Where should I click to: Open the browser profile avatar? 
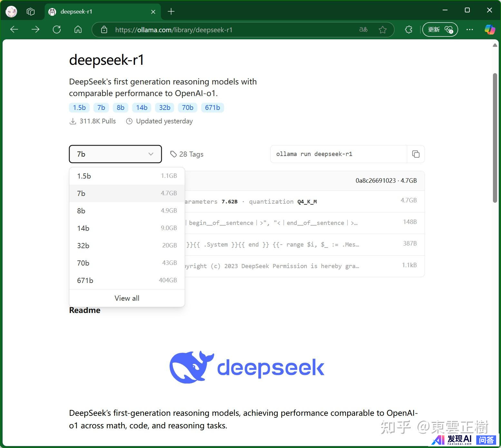tap(11, 12)
